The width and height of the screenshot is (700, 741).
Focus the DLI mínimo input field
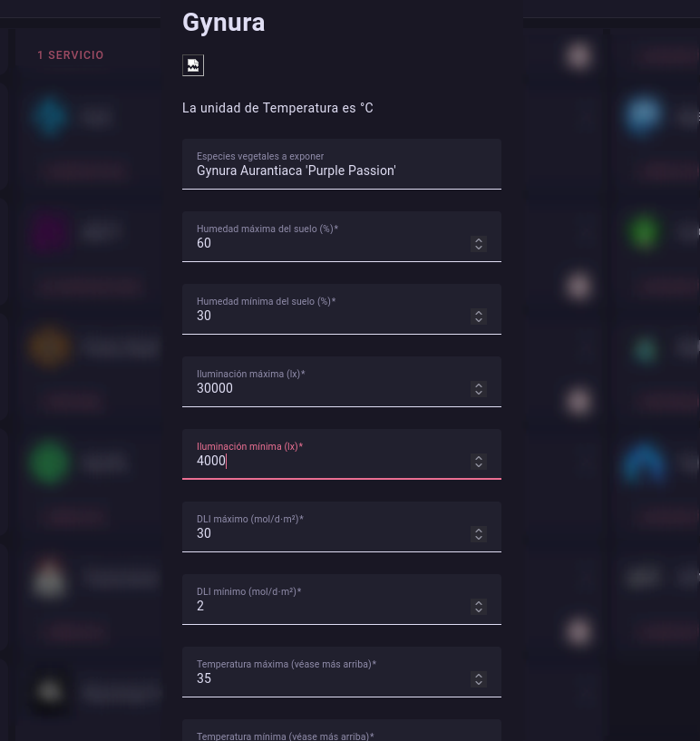(x=326, y=605)
